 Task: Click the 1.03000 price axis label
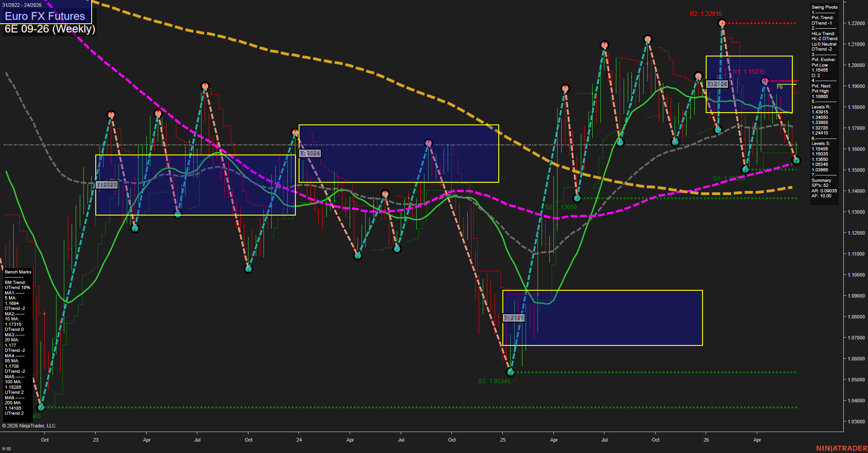[x=856, y=422]
